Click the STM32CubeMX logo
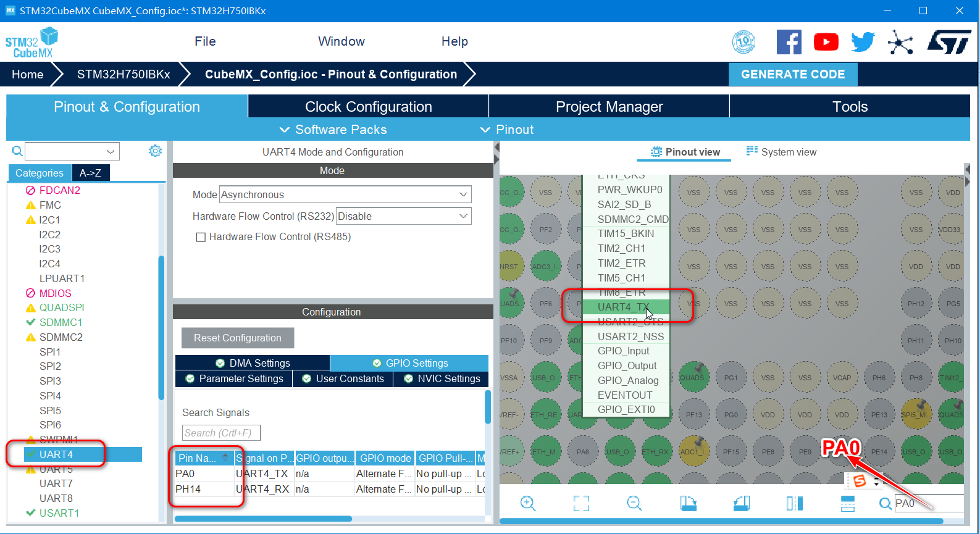This screenshot has height=534, width=980. (x=31, y=43)
